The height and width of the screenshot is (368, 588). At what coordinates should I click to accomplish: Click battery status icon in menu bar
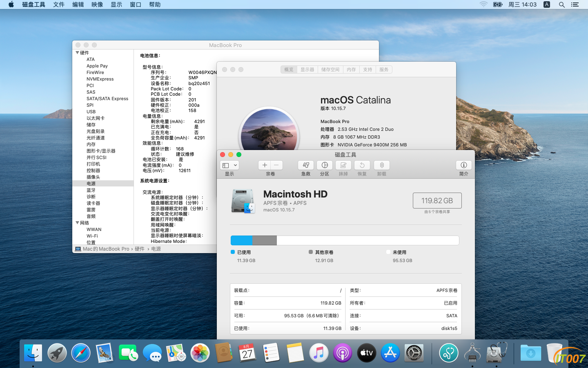[498, 4]
